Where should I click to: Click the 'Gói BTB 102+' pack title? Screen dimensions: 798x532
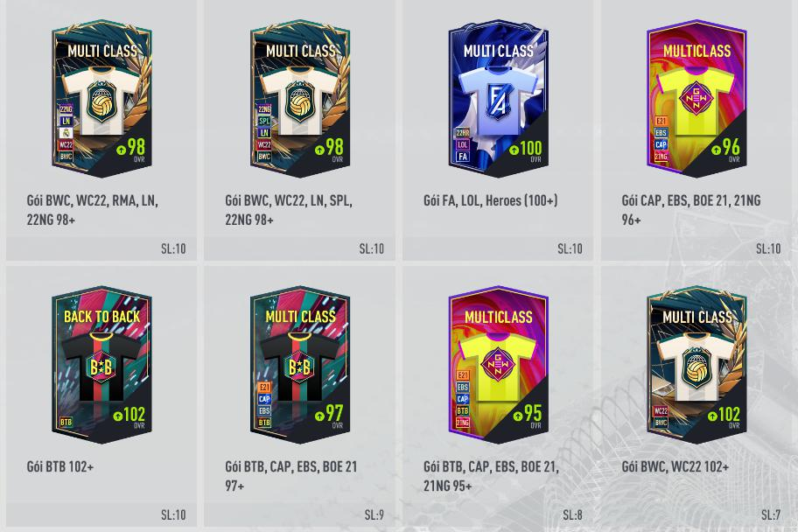pyautogui.click(x=60, y=466)
